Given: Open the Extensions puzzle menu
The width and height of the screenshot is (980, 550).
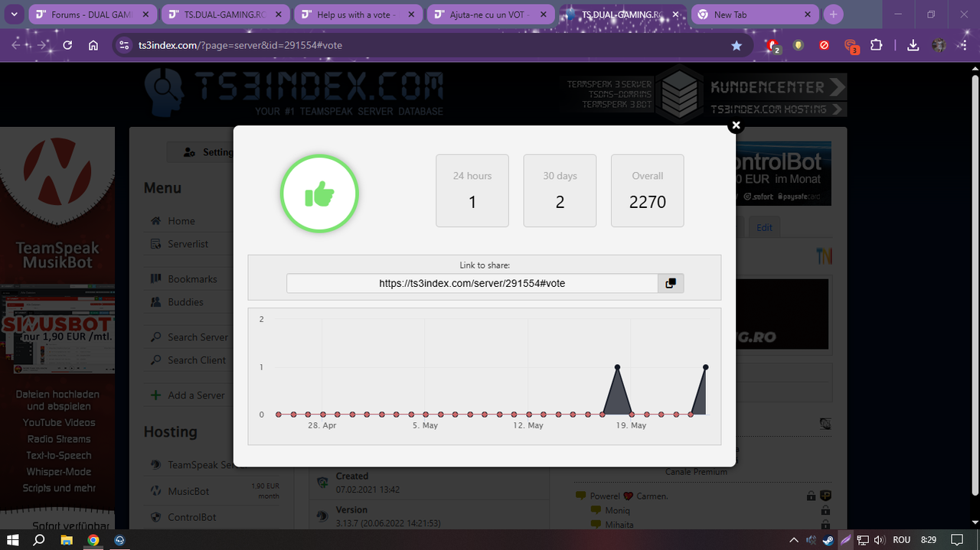Looking at the screenshot, I should point(877,45).
